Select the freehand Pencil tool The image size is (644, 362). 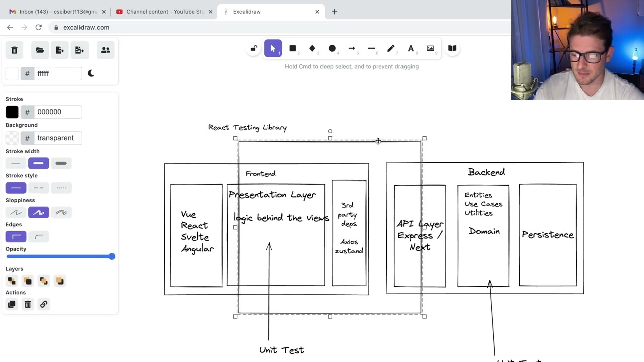tap(391, 49)
